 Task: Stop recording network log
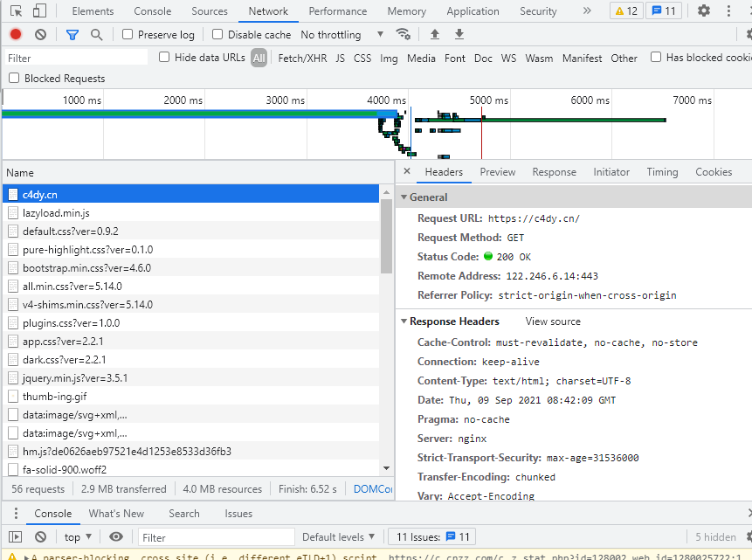point(16,34)
